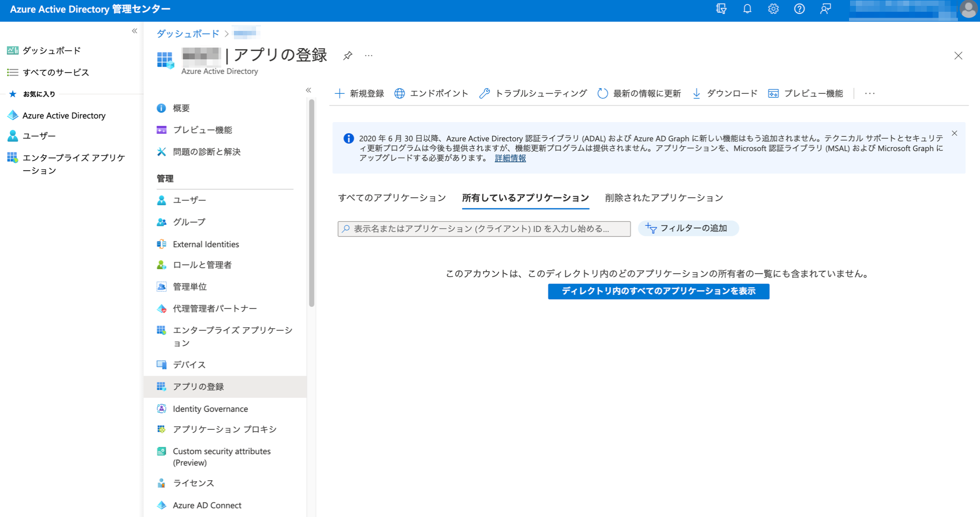Open the portal settings gear icon
980x517 pixels.
(x=773, y=9)
